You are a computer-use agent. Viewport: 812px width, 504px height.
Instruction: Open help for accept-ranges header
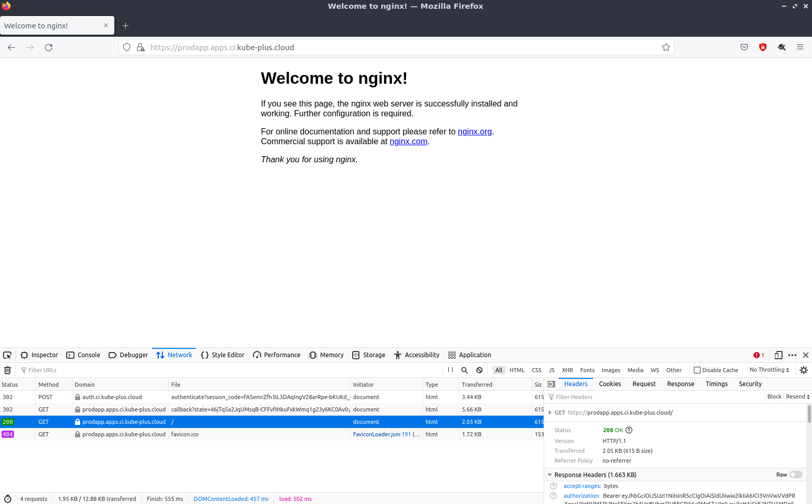pos(553,486)
